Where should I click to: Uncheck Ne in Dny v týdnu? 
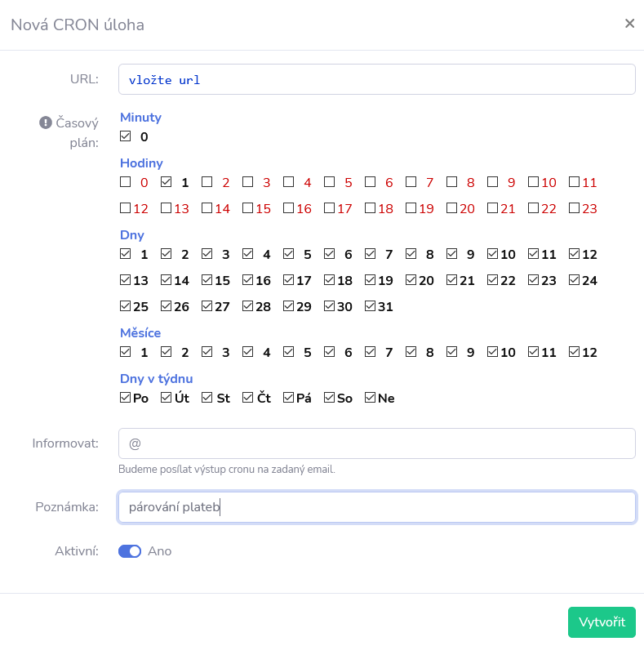pyautogui.click(x=371, y=398)
